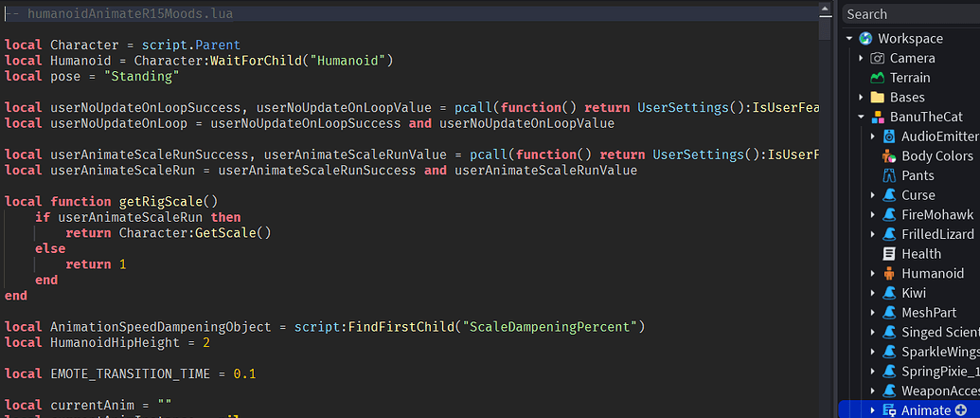Click the FrilledLizard accessory icon
Viewport: 980px width, 418px height.
pyautogui.click(x=889, y=234)
